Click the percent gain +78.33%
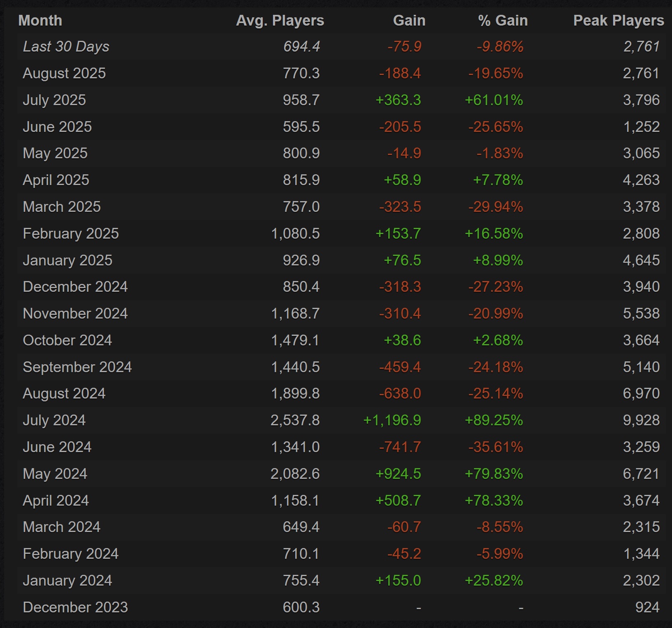This screenshot has width=672, height=628. click(494, 501)
